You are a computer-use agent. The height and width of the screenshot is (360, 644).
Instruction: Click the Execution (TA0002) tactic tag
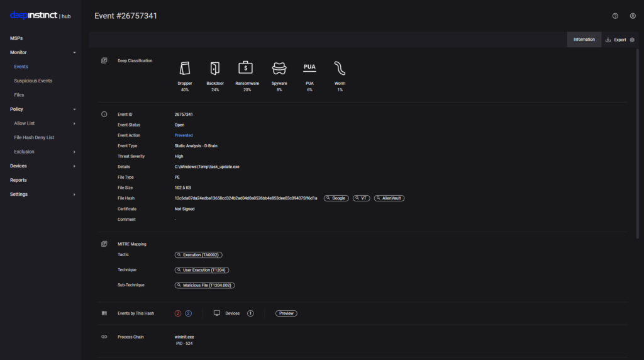click(x=198, y=255)
